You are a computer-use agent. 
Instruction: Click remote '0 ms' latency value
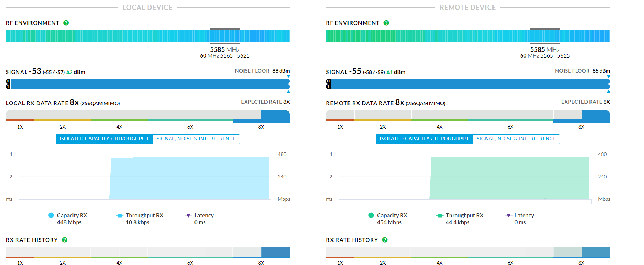520,222
